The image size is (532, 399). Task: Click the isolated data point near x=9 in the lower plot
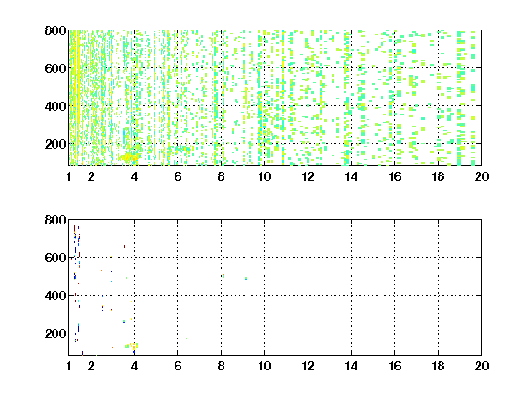click(246, 279)
